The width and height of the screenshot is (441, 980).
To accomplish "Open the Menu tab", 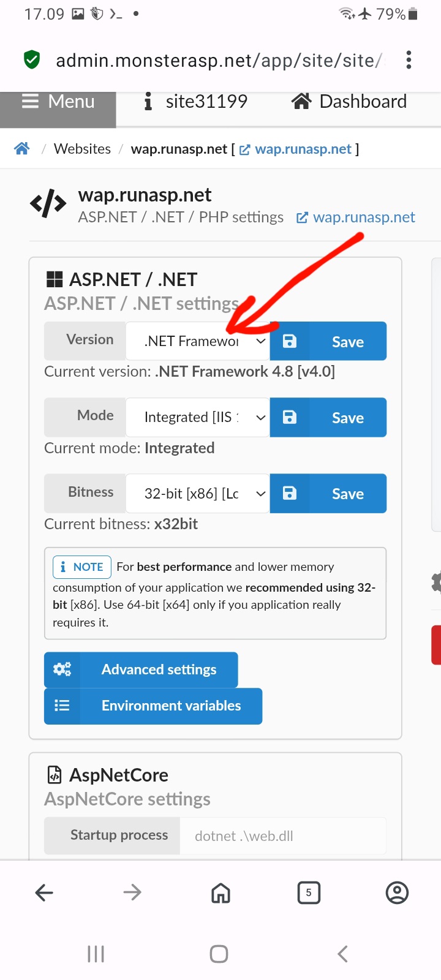I will pyautogui.click(x=58, y=102).
